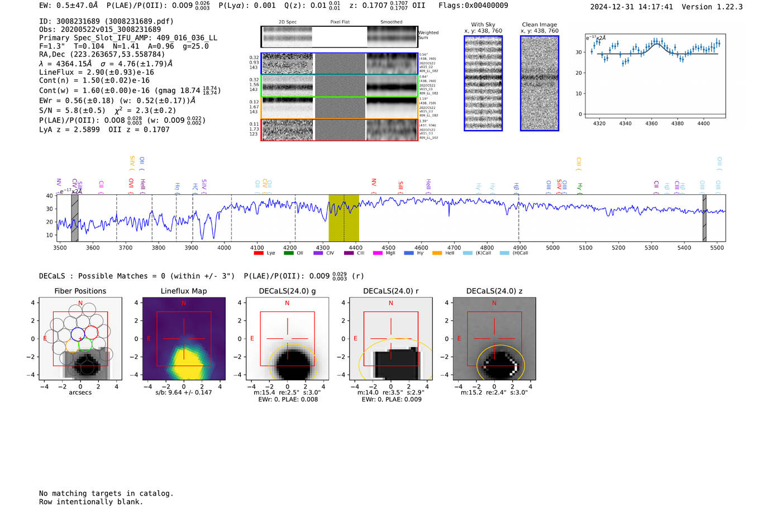782x532 pixels.
Task: Click the red Lyα legend swatch
Action: [259, 253]
